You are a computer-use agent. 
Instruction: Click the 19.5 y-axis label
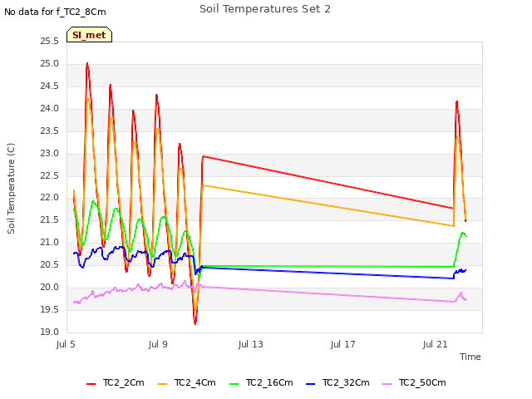coord(50,309)
